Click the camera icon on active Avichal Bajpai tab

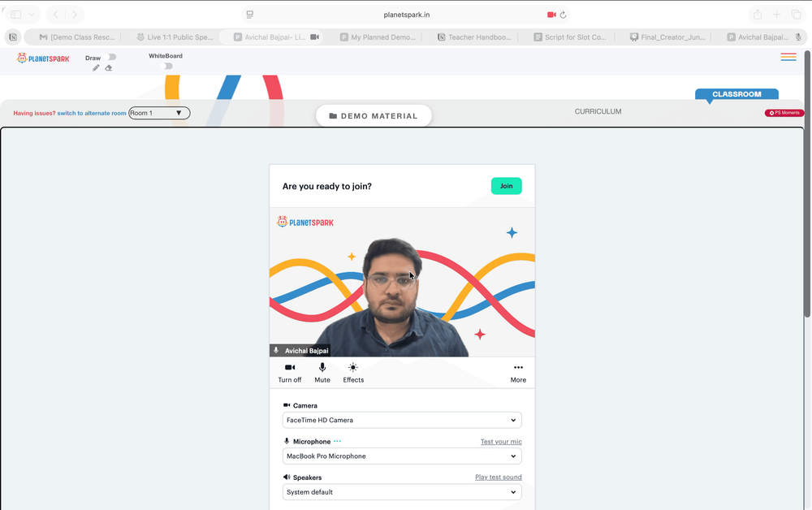314,37
